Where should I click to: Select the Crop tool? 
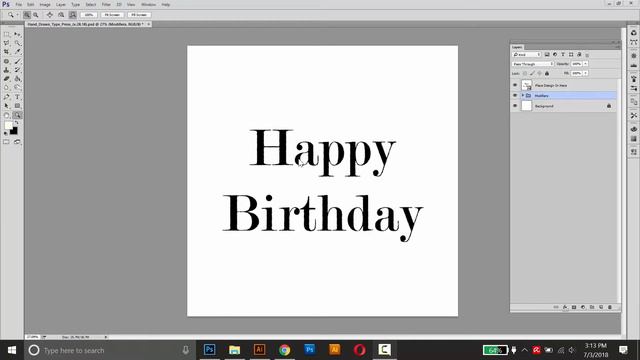click(x=7, y=52)
